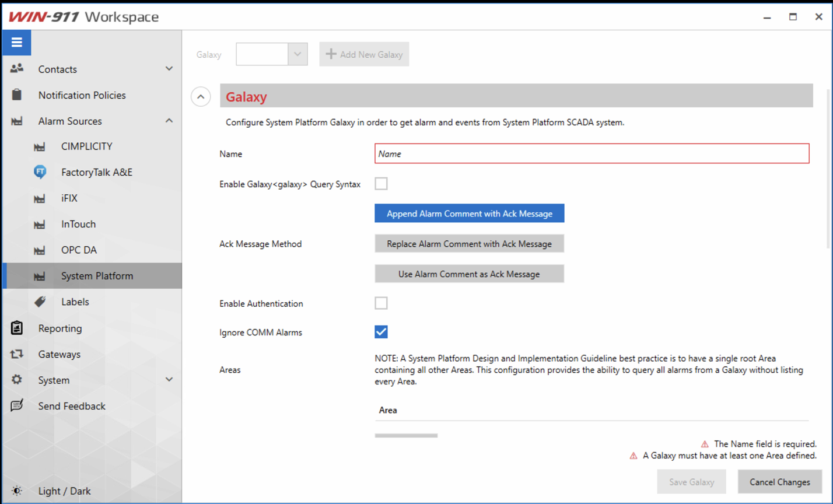Switch Light / Dark theme
Image resolution: width=833 pixels, height=504 pixels.
(92, 491)
